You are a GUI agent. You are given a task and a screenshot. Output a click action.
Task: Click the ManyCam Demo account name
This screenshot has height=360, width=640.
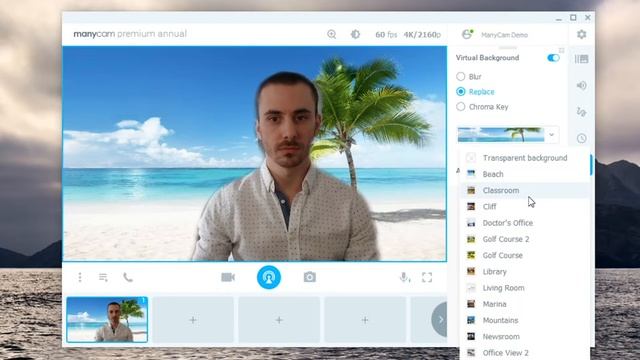504,35
